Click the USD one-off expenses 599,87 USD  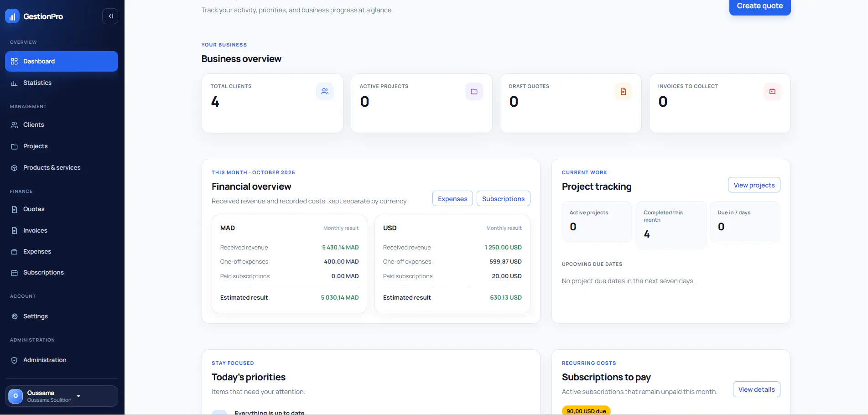(505, 262)
